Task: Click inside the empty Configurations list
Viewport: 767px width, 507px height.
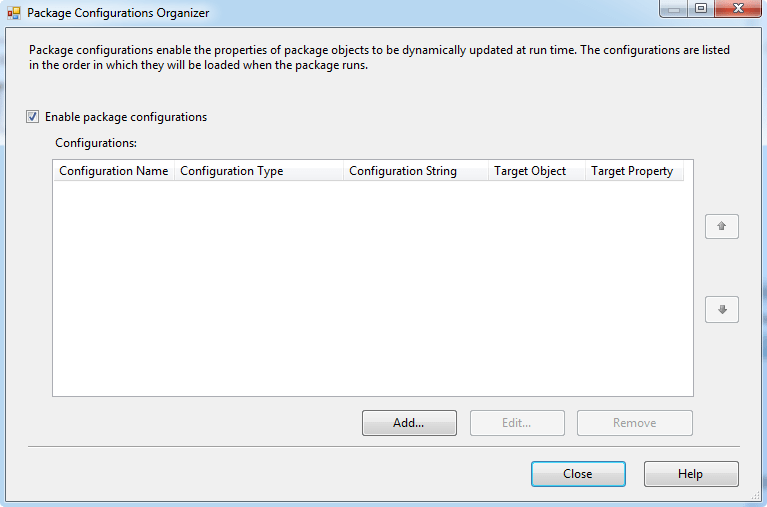Action: click(373, 288)
